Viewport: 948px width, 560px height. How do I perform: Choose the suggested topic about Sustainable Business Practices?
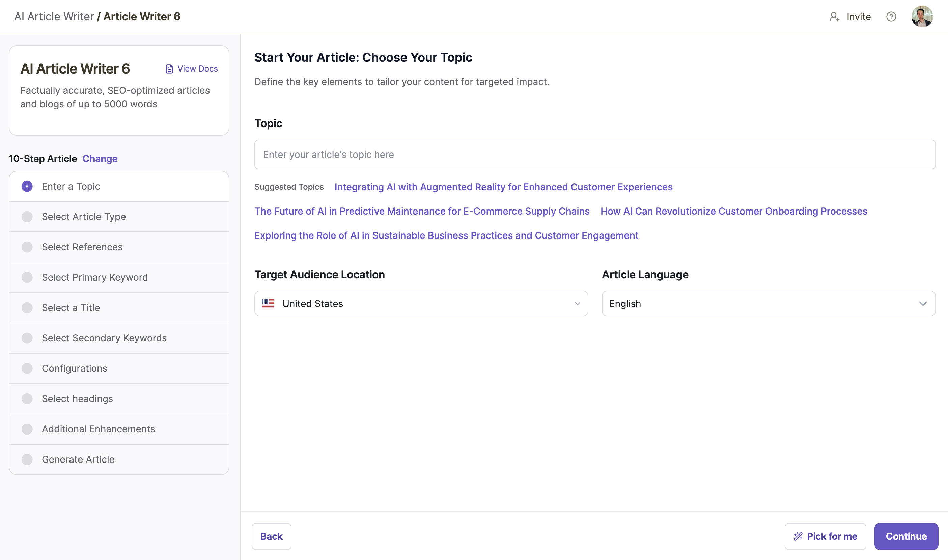point(446,235)
